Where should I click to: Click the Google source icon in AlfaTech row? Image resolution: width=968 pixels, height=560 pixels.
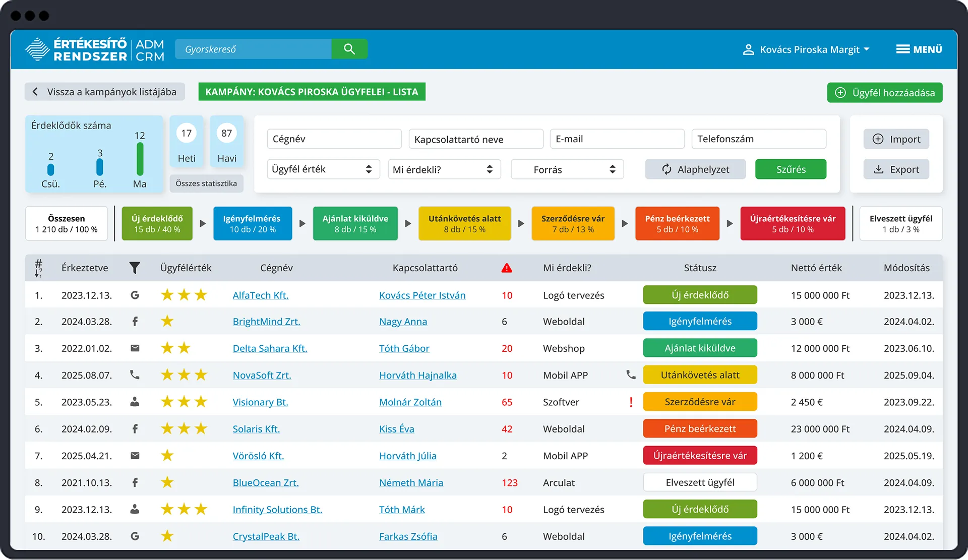(135, 295)
